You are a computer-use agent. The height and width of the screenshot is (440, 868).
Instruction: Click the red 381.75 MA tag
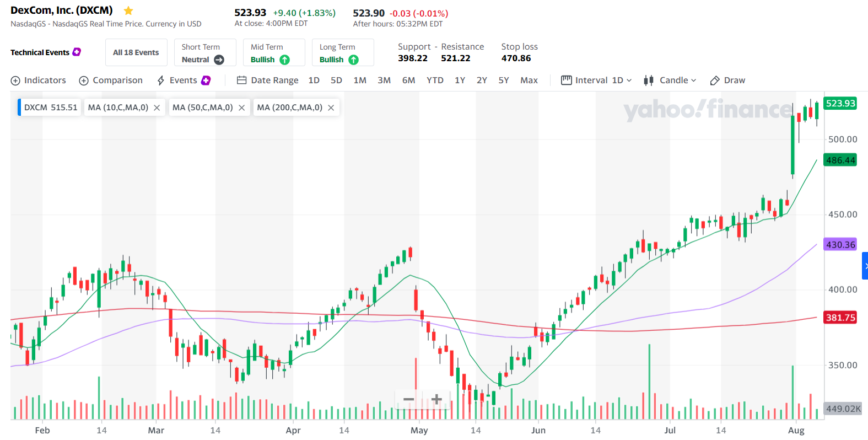840,318
